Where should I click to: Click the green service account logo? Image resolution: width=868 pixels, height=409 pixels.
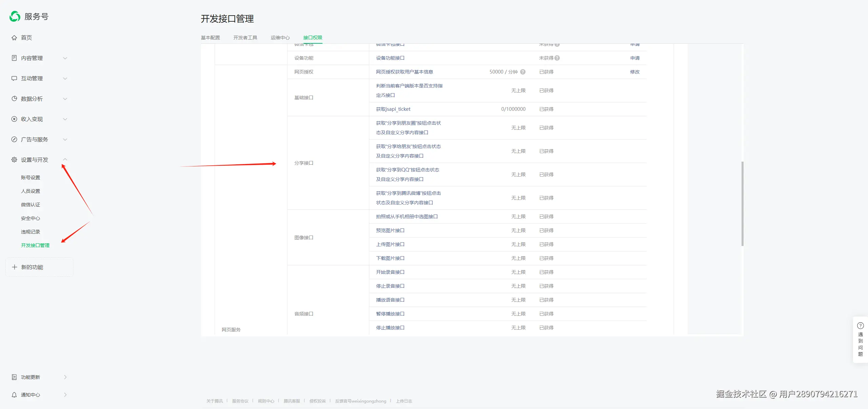coord(15,16)
